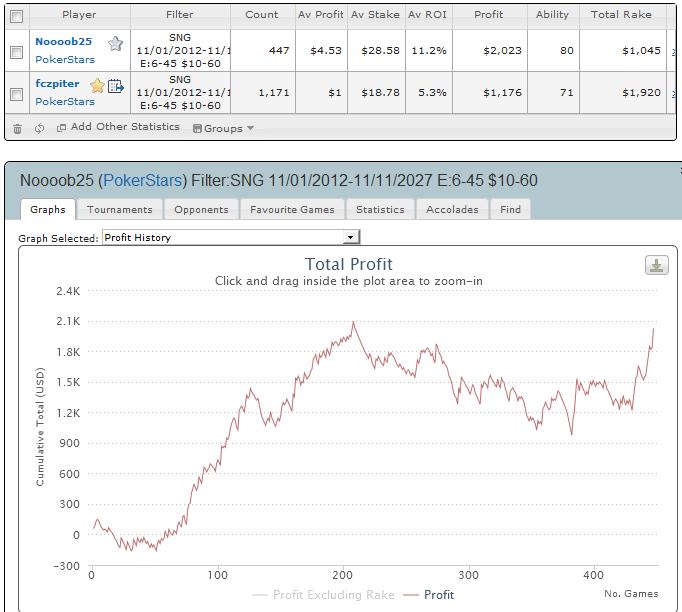Open the Groups dropdown menu
This screenshot has width=682, height=612.
coord(223,128)
